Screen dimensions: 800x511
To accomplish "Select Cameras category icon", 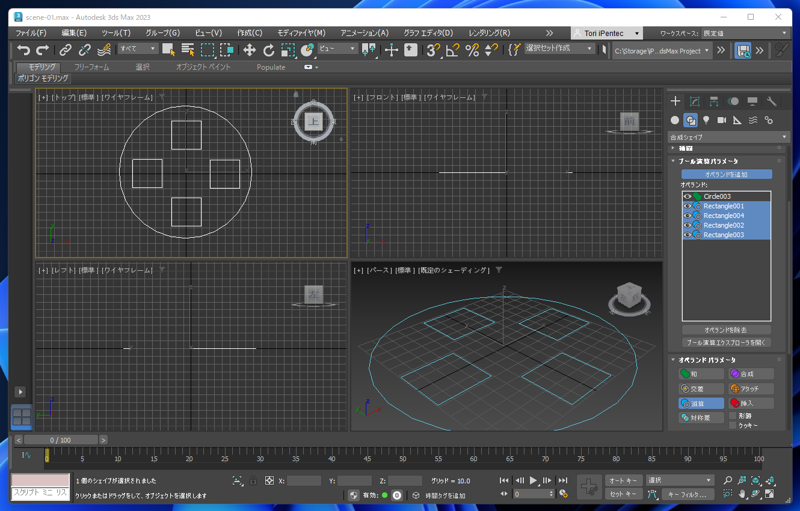I will pos(721,120).
